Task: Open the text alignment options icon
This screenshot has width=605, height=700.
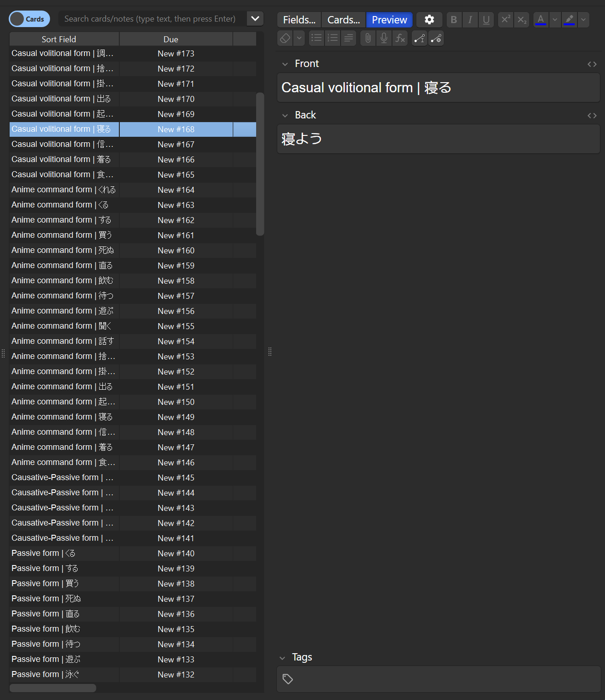Action: point(349,38)
